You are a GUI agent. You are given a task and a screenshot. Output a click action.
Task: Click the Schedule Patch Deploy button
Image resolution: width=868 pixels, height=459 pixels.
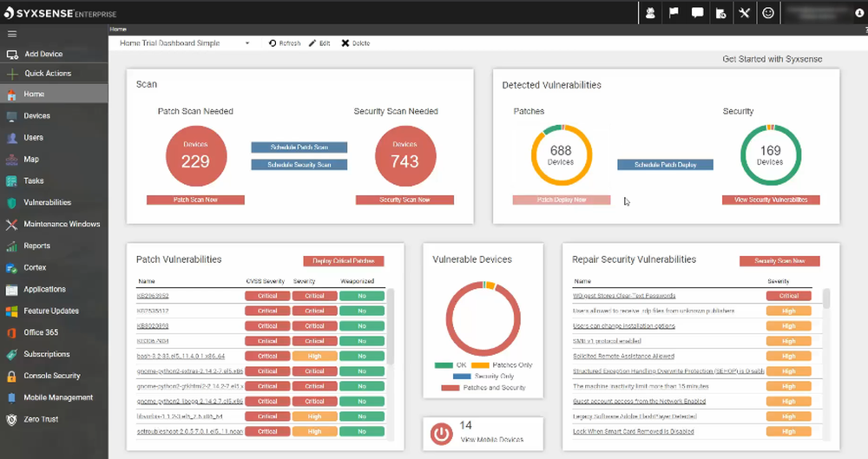[666, 165]
